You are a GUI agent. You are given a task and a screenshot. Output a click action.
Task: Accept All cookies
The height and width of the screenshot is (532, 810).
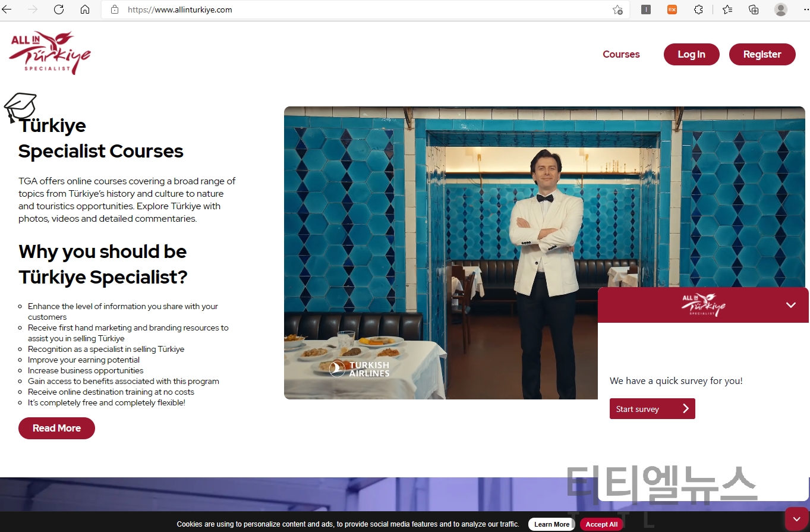601,524
